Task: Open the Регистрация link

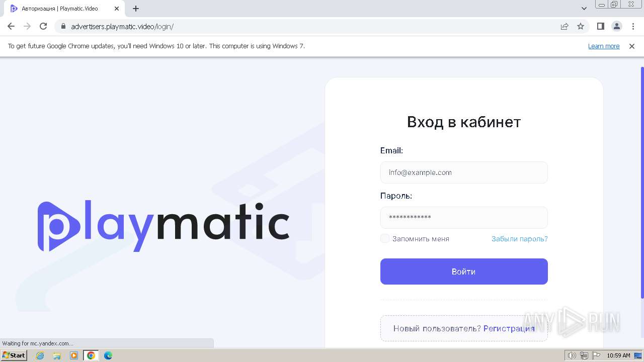Action: (x=509, y=328)
